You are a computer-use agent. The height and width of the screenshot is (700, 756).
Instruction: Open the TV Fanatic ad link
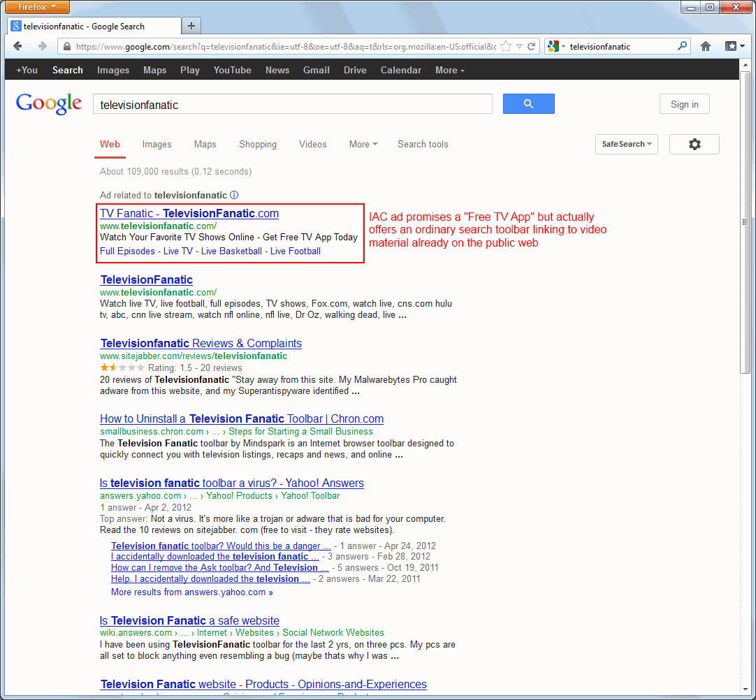pos(189,213)
